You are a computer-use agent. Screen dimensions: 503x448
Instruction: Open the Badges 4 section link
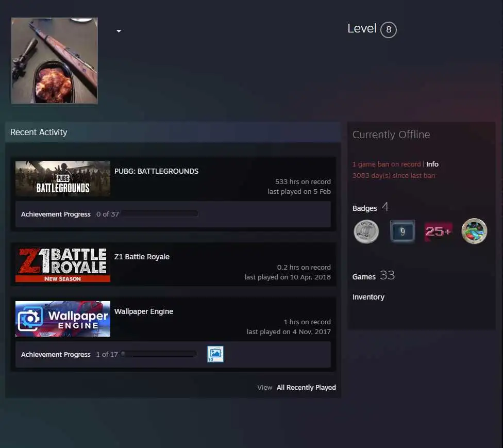[x=371, y=207]
